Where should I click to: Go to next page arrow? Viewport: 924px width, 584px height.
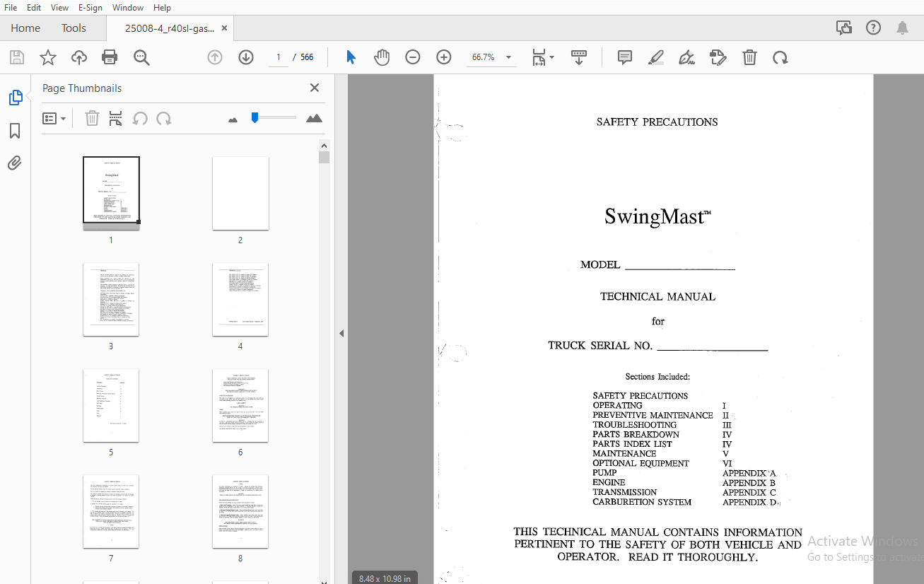(x=246, y=57)
